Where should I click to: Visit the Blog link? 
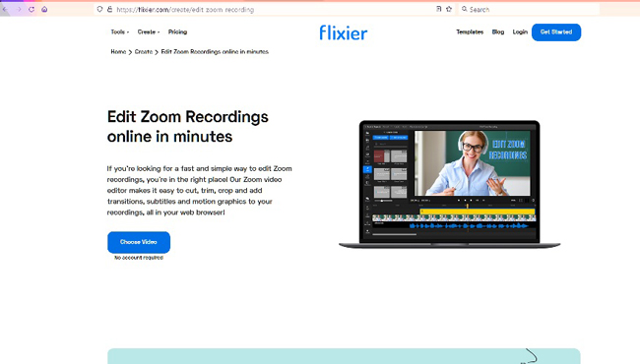[x=498, y=31]
